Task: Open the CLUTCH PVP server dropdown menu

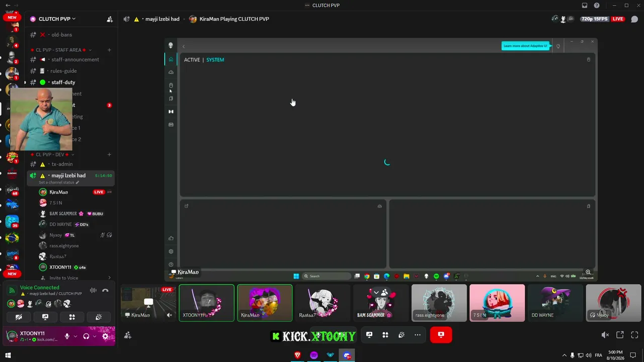Action: (57, 19)
